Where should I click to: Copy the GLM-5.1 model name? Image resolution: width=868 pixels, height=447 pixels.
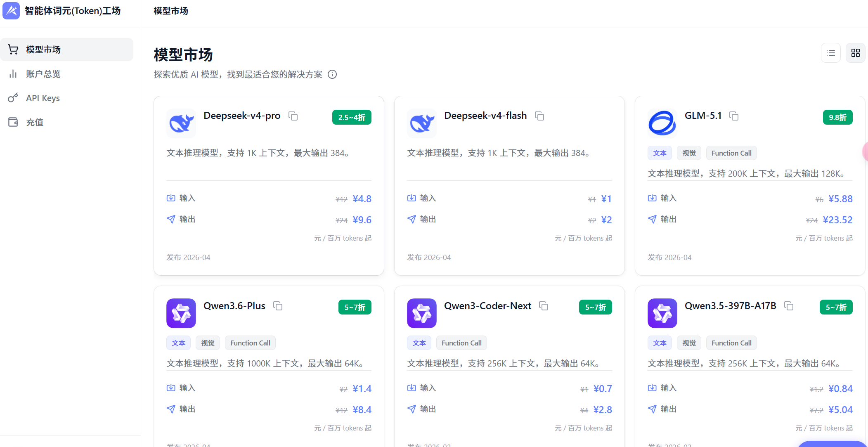pos(734,116)
